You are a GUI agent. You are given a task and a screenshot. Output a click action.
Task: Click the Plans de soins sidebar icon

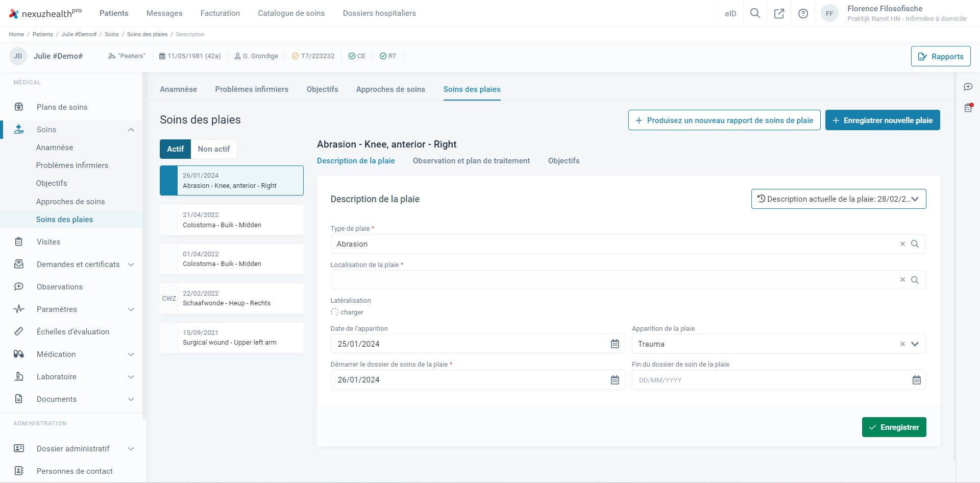click(x=19, y=107)
